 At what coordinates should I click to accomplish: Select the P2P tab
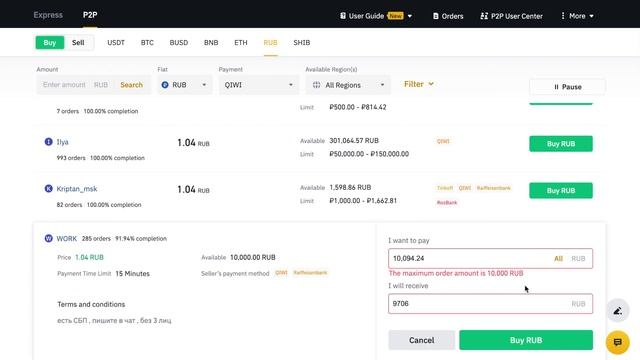pos(90,15)
